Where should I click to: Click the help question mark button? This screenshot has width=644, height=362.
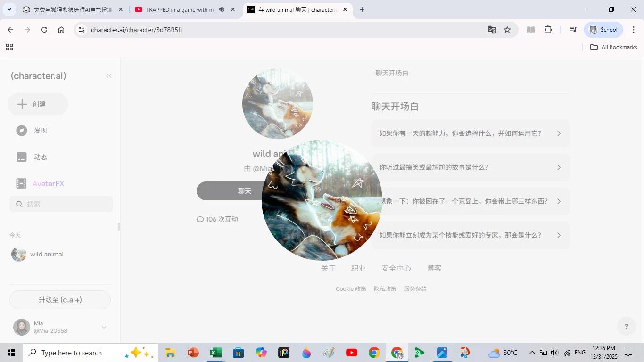[626, 326]
